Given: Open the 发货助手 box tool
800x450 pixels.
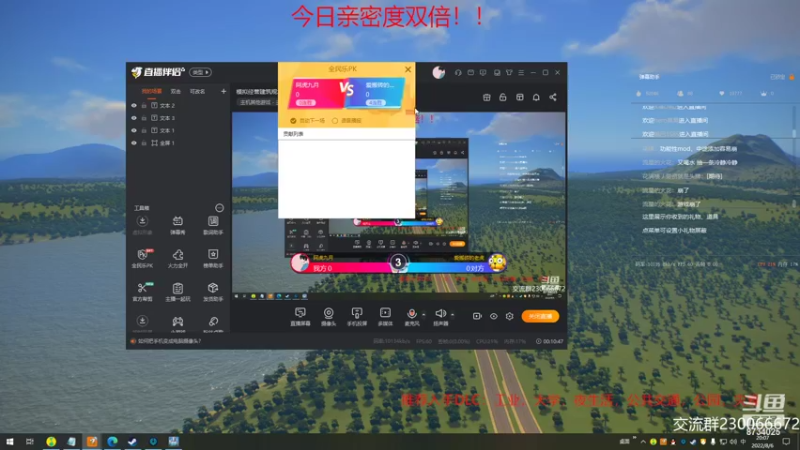Looking at the screenshot, I should tap(213, 291).
